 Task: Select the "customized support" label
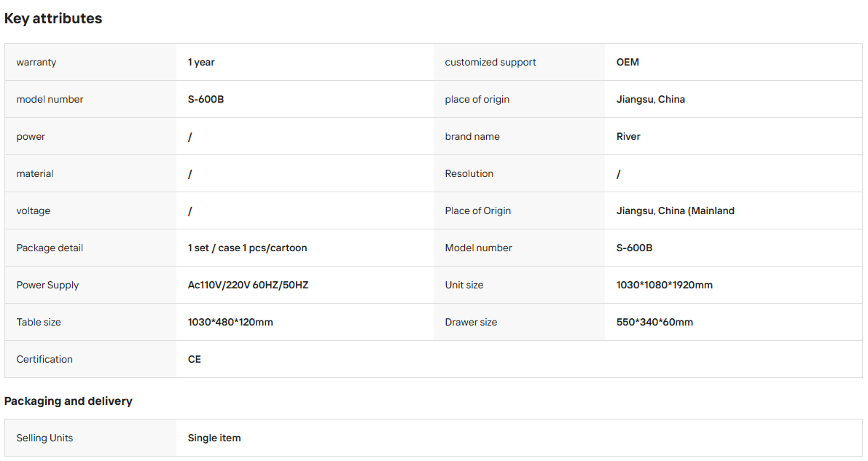click(490, 62)
